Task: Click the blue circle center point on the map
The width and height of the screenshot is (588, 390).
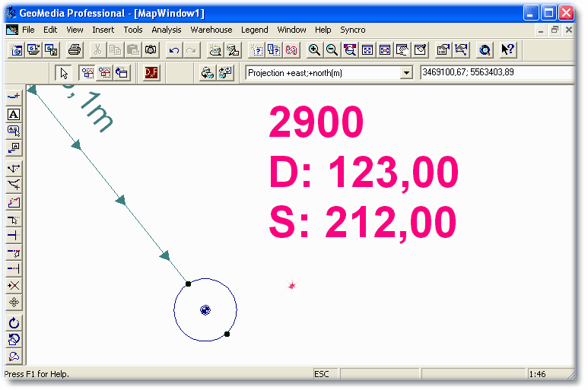Action: 205,310
